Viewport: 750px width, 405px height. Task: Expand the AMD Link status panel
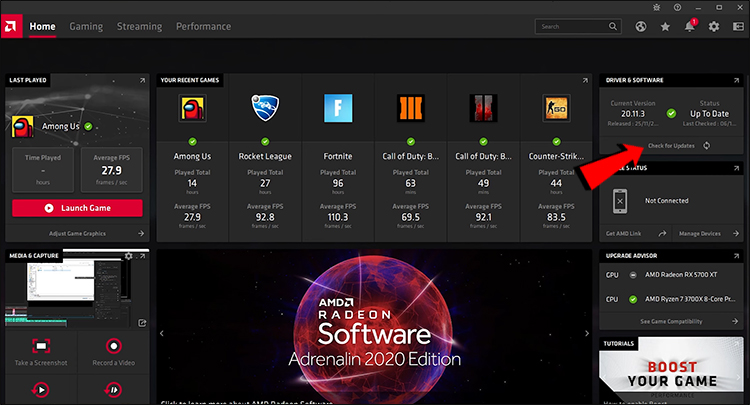point(737,168)
